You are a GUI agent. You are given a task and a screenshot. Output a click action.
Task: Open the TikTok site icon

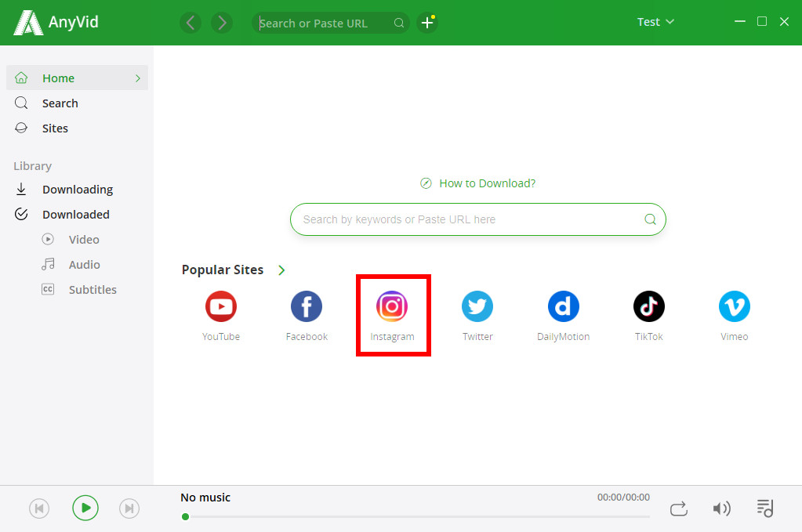pyautogui.click(x=648, y=306)
